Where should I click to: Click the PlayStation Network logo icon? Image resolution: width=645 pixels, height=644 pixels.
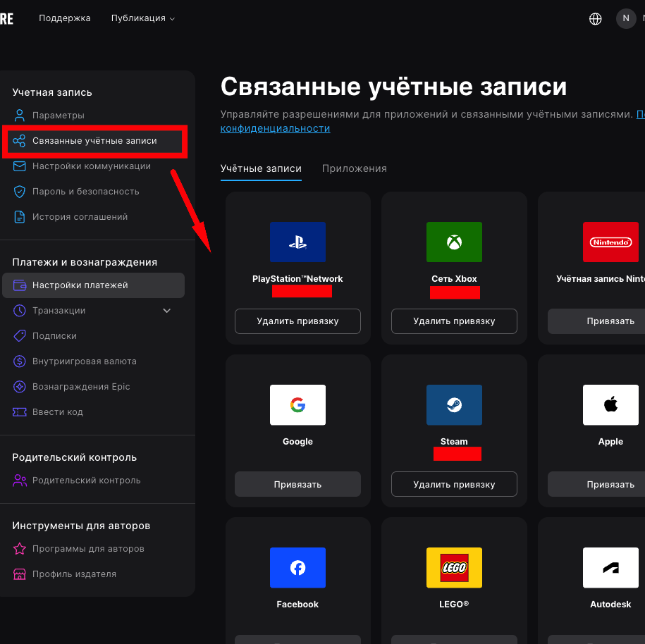[x=297, y=242]
